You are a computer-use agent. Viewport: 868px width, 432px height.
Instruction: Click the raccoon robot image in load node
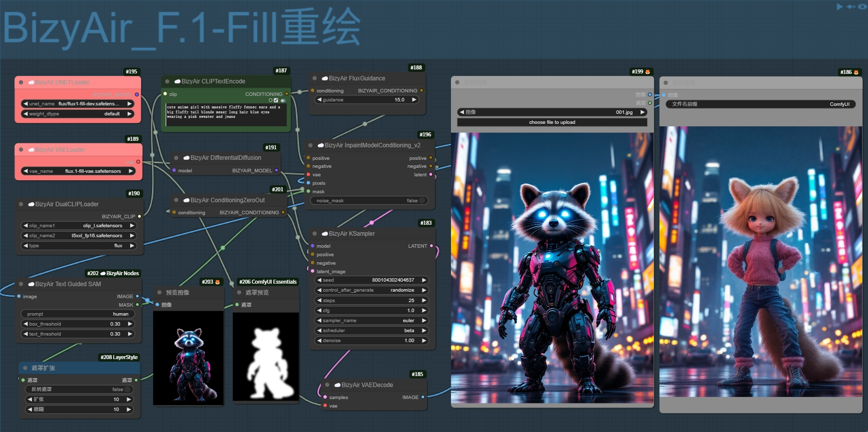[552, 268]
